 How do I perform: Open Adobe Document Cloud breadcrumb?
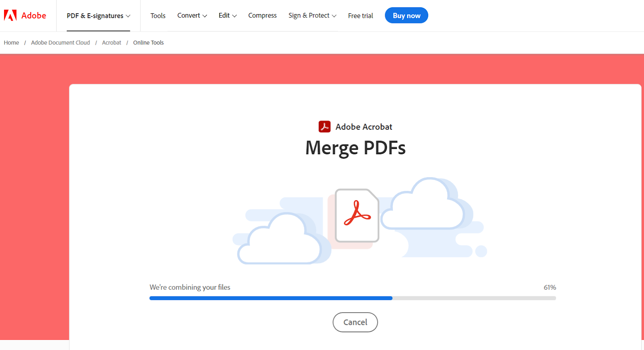(x=60, y=43)
